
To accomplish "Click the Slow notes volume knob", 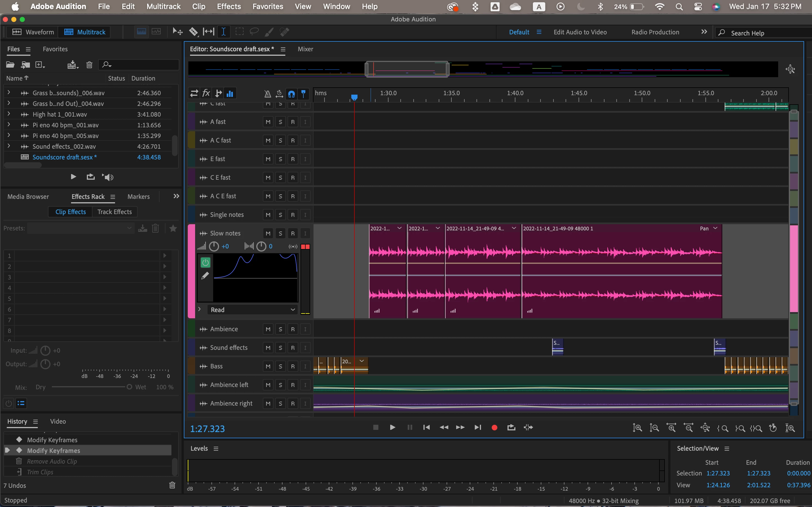I will (214, 246).
